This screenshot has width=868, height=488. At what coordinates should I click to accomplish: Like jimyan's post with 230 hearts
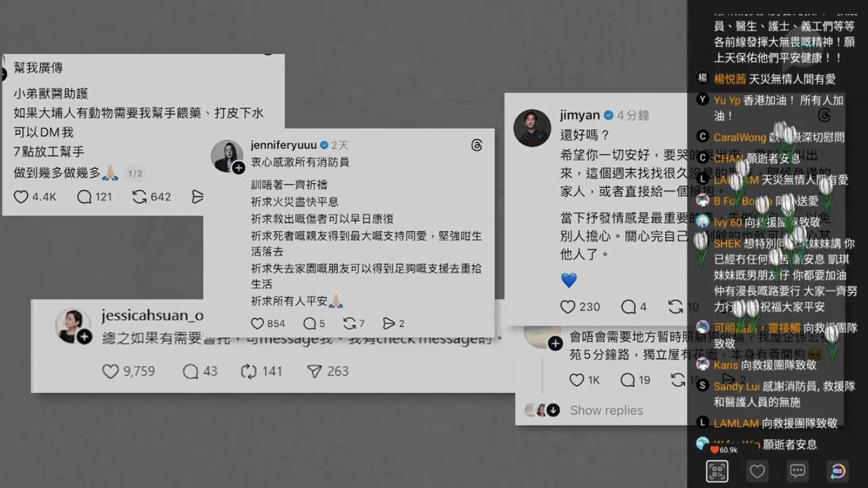point(568,306)
